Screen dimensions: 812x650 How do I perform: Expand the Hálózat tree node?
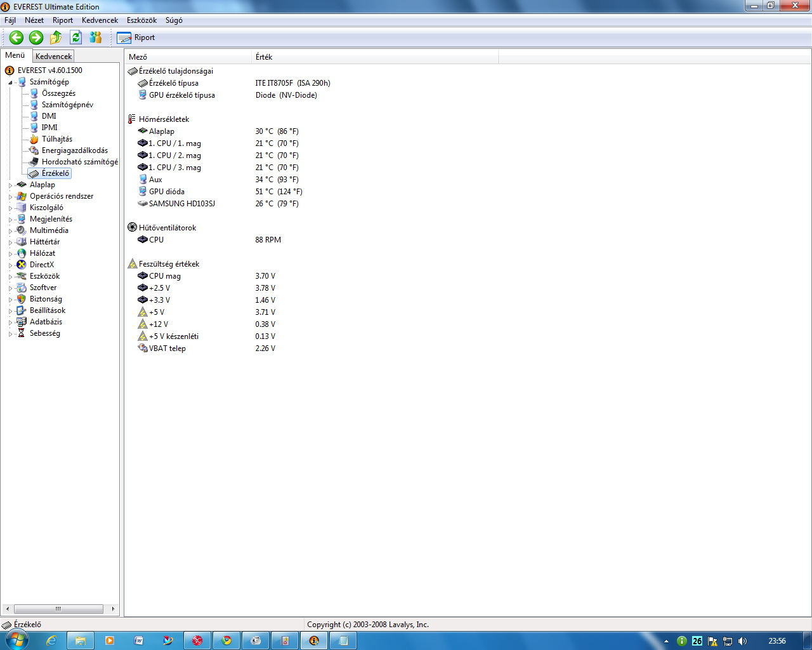(x=10, y=254)
